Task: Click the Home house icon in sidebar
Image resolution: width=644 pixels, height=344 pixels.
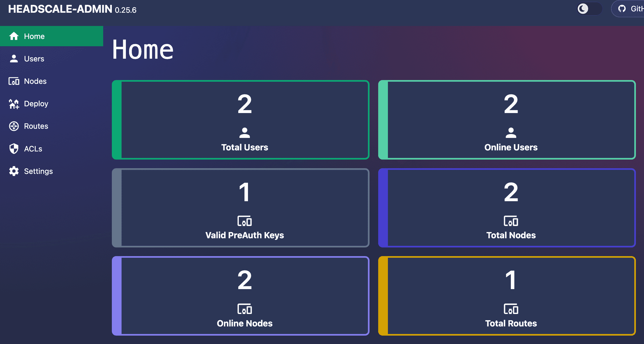Action: point(14,36)
